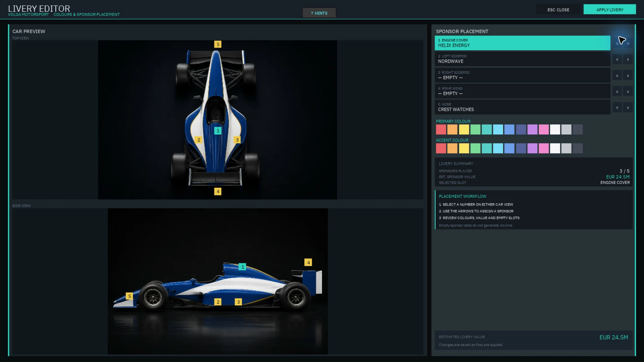Select nose marker 5 in top view
The image size is (644, 362).
coord(218,44)
